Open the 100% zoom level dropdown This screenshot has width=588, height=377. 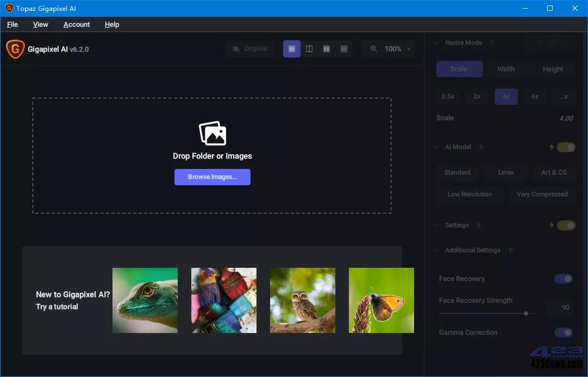point(397,49)
